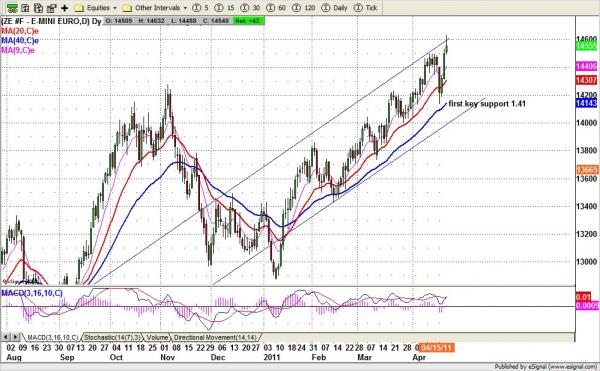The image size is (600, 371).
Task: Click the MA(9,C)e legend label
Action: tap(18, 50)
